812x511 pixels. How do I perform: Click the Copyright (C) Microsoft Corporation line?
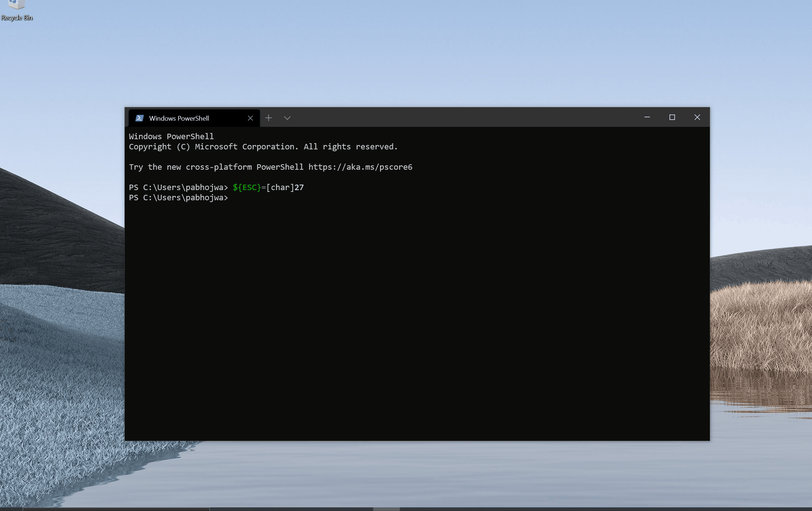[x=263, y=147]
